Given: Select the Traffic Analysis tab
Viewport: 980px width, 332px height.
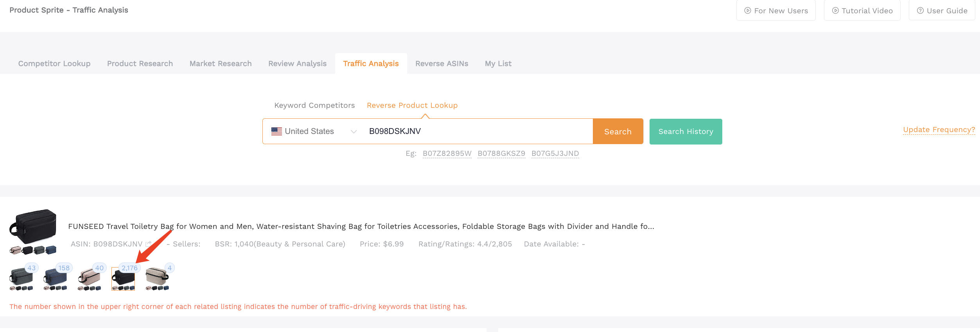Looking at the screenshot, I should (x=371, y=63).
